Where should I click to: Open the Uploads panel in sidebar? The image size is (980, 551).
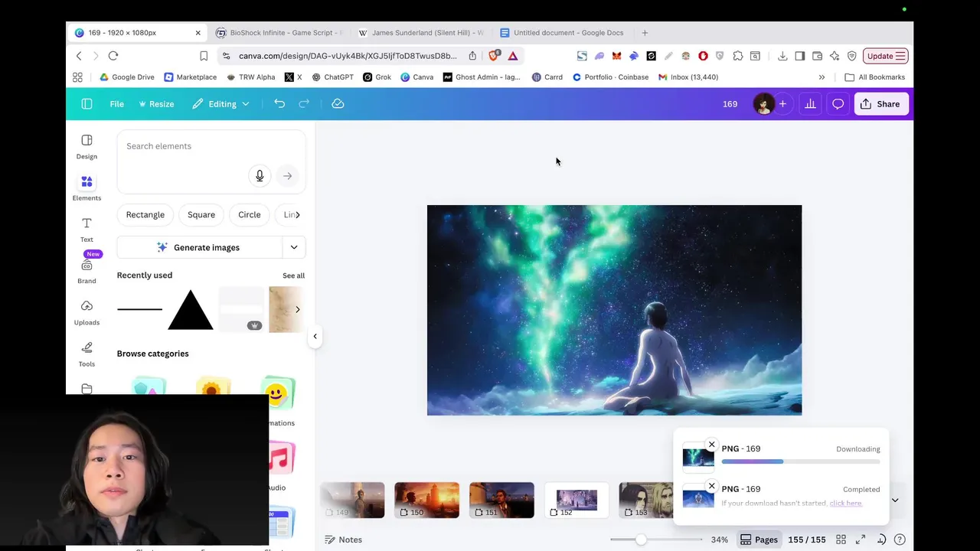pyautogui.click(x=87, y=312)
